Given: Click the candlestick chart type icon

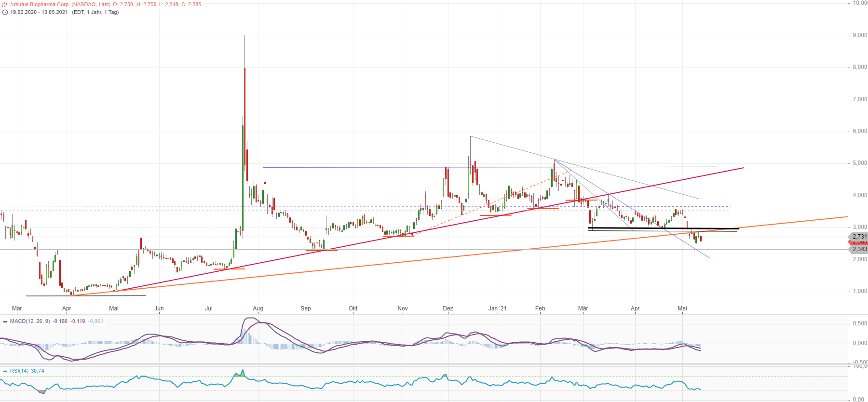Looking at the screenshot, I should click(x=4, y=5).
